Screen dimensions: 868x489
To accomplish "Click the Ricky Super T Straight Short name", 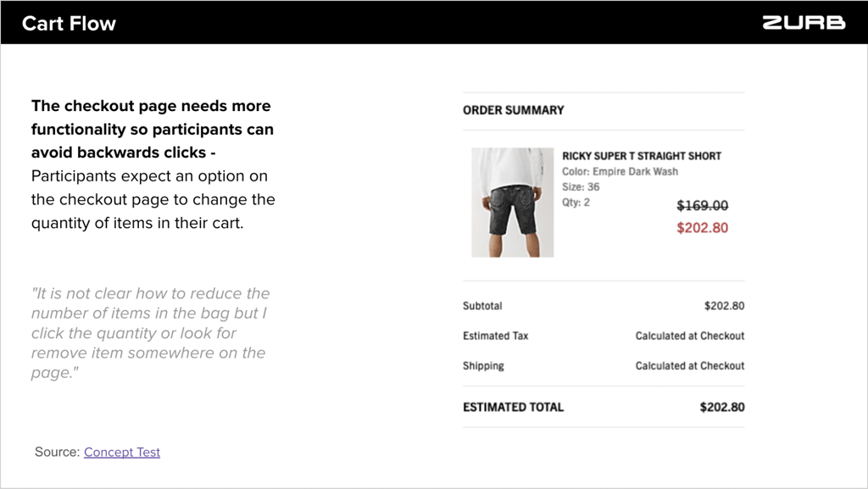I will pyautogui.click(x=642, y=156).
